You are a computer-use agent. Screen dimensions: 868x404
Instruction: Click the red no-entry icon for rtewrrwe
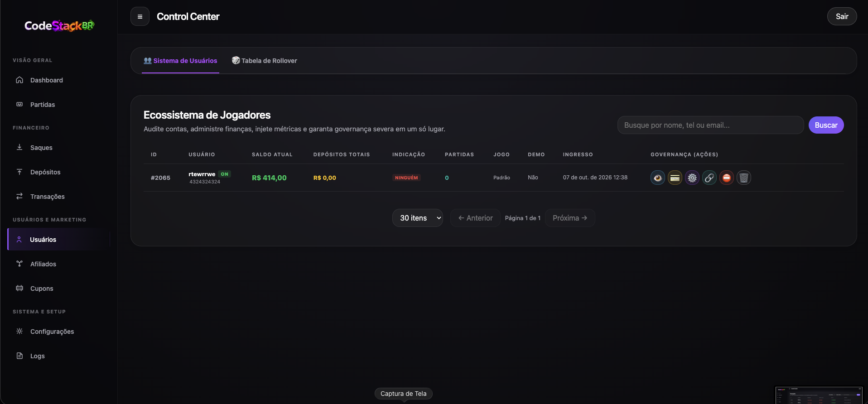point(727,178)
